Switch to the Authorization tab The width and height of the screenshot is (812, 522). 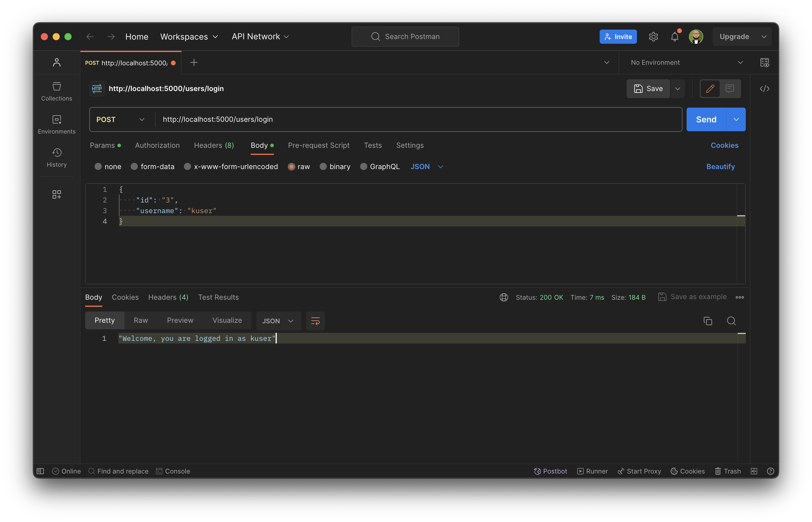[x=157, y=145]
